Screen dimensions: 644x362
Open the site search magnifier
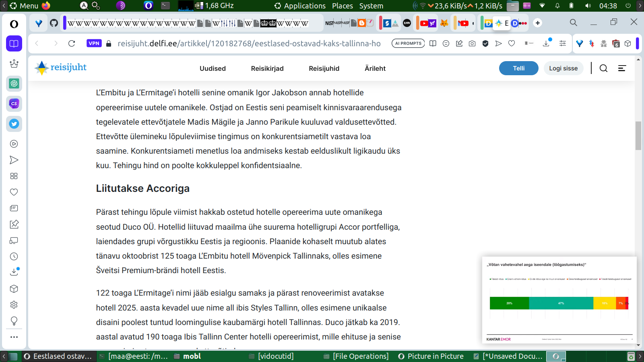[603, 68]
